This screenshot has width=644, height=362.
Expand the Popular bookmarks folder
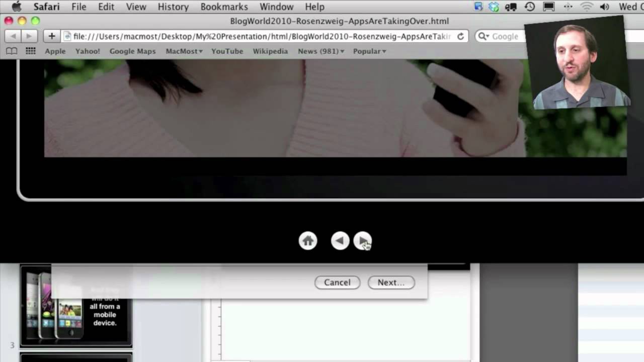(370, 51)
